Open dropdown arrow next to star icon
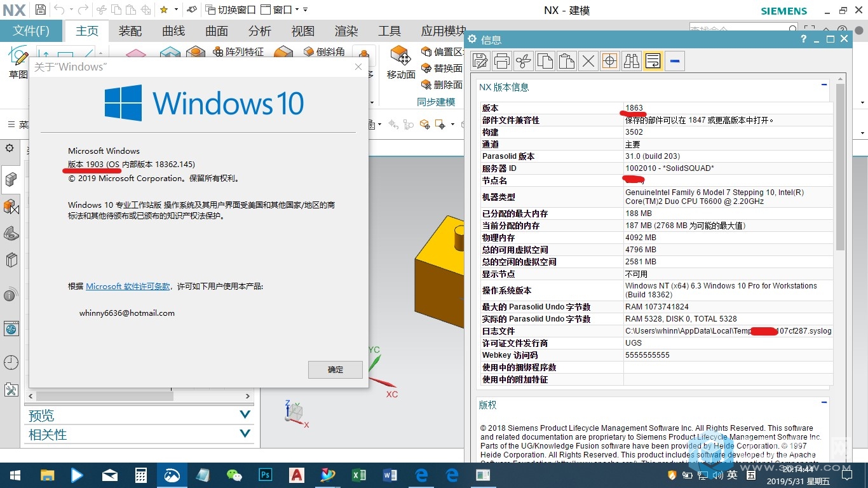 (x=176, y=10)
